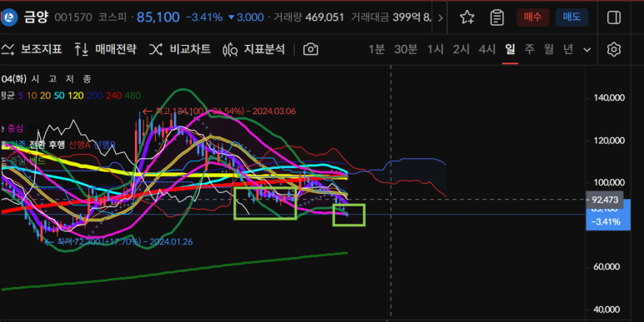Click the 5 moving average legend
Viewport: 644px width, 322px height.
(x=21, y=96)
